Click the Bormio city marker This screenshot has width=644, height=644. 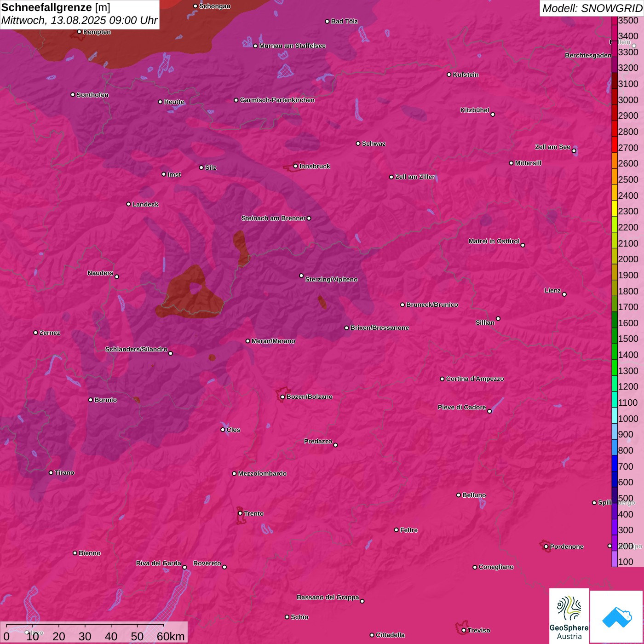(x=91, y=400)
